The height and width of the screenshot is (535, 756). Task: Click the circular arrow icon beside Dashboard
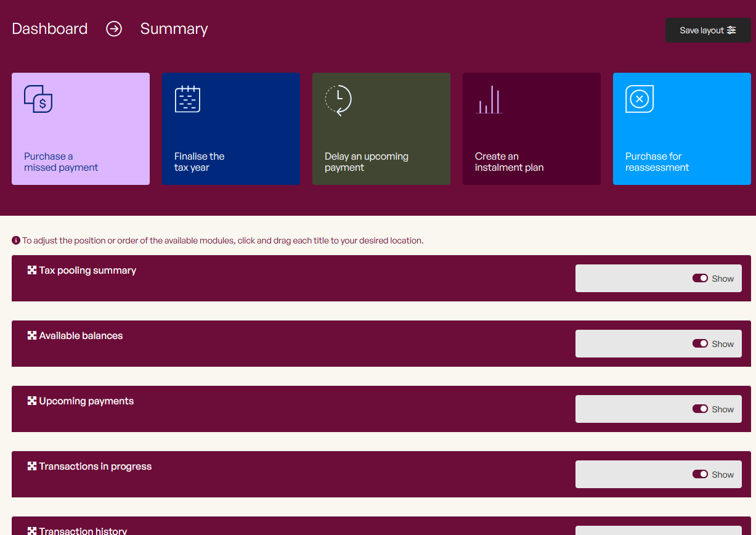coord(114,29)
